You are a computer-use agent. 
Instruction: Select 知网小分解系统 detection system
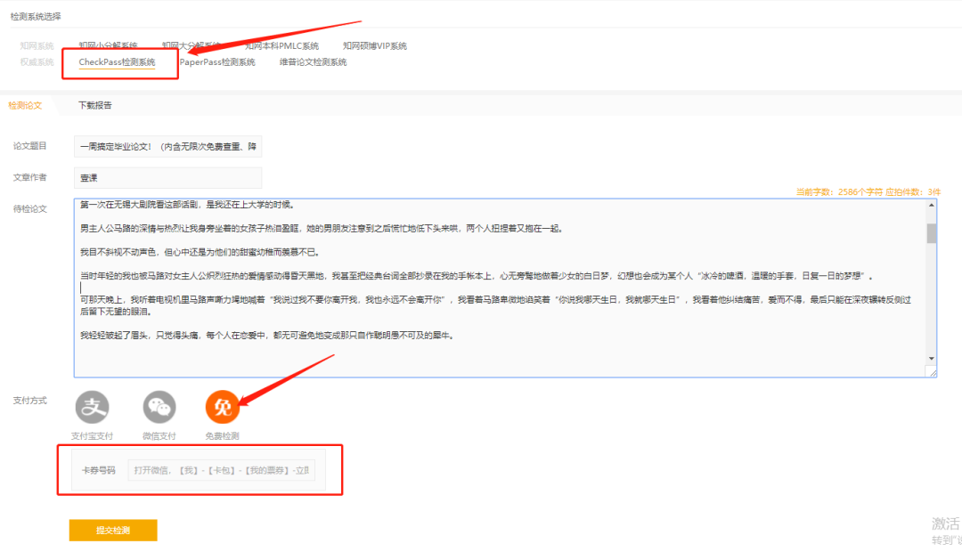coord(108,46)
